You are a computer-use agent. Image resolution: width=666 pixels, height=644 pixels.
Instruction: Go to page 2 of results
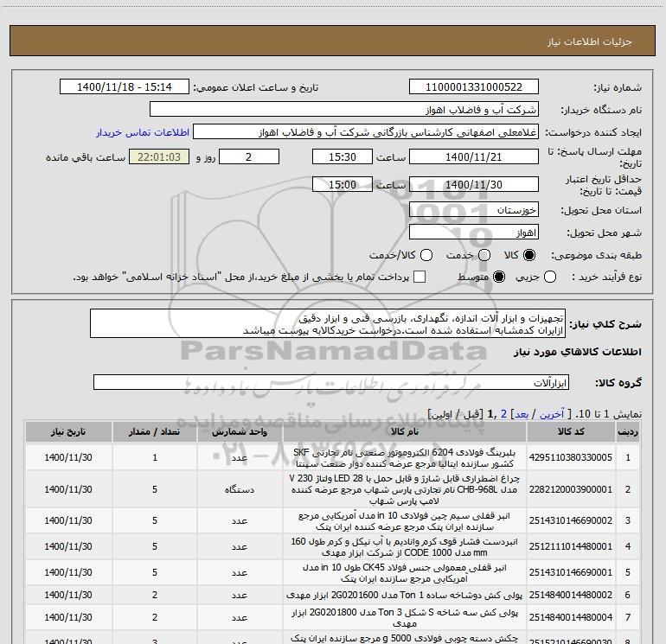[503, 414]
